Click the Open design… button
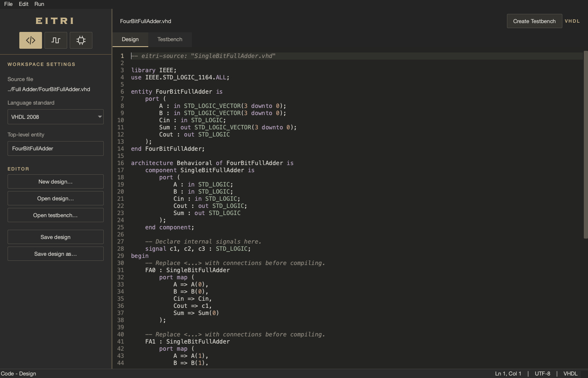Image resolution: width=588 pixels, height=378 pixels. pyautogui.click(x=55, y=198)
